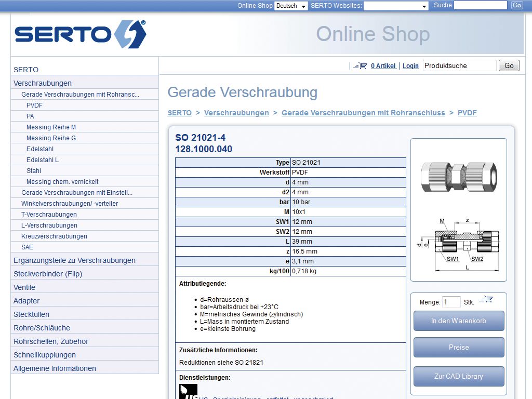This screenshot has height=399, width=532.
Task: Click the bar value 10 bar
Action: click(301, 202)
